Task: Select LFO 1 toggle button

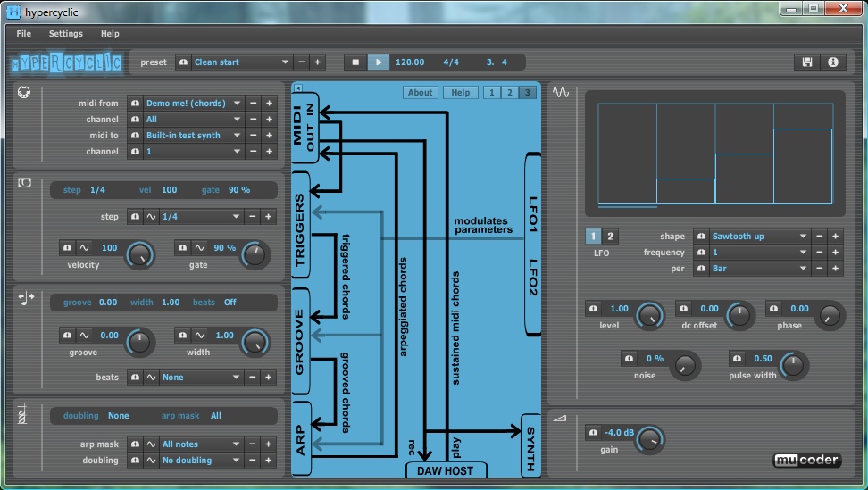Action: tap(593, 237)
